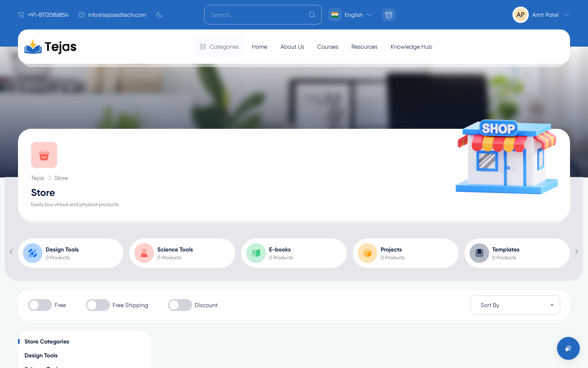
Task: Click the SHOP building illustration
Action: (507, 157)
